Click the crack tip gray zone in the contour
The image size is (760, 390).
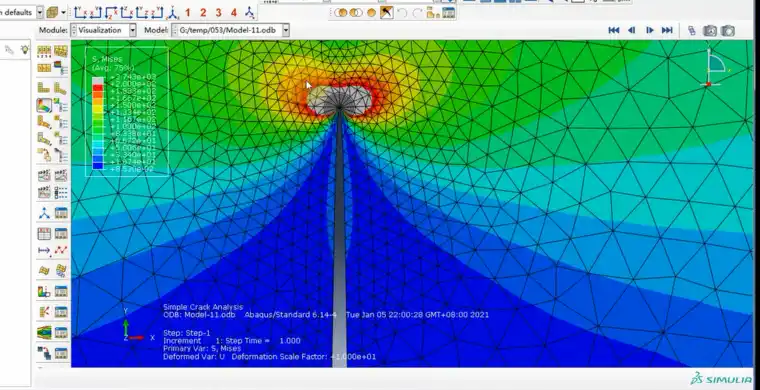point(339,100)
